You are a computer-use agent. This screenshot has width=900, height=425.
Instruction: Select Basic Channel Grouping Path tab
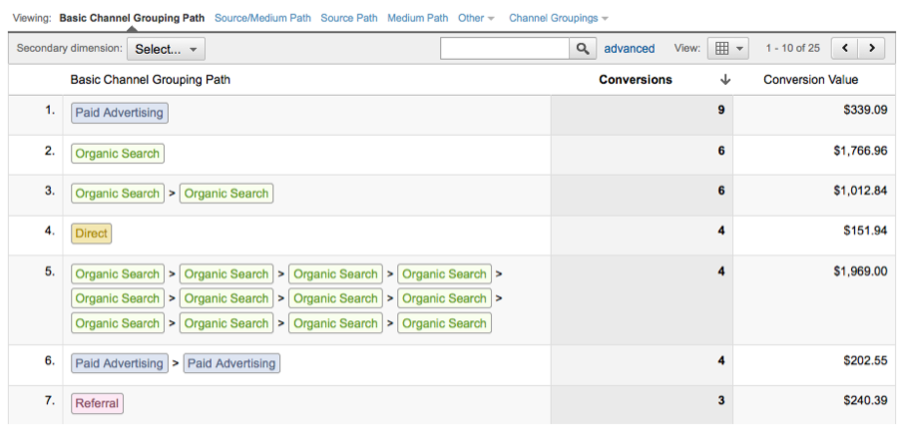(x=132, y=18)
